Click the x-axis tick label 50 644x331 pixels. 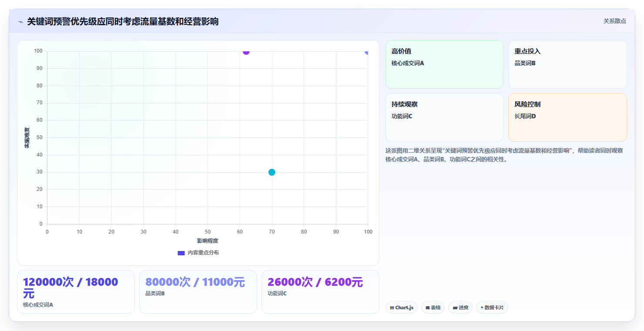pyautogui.click(x=208, y=232)
